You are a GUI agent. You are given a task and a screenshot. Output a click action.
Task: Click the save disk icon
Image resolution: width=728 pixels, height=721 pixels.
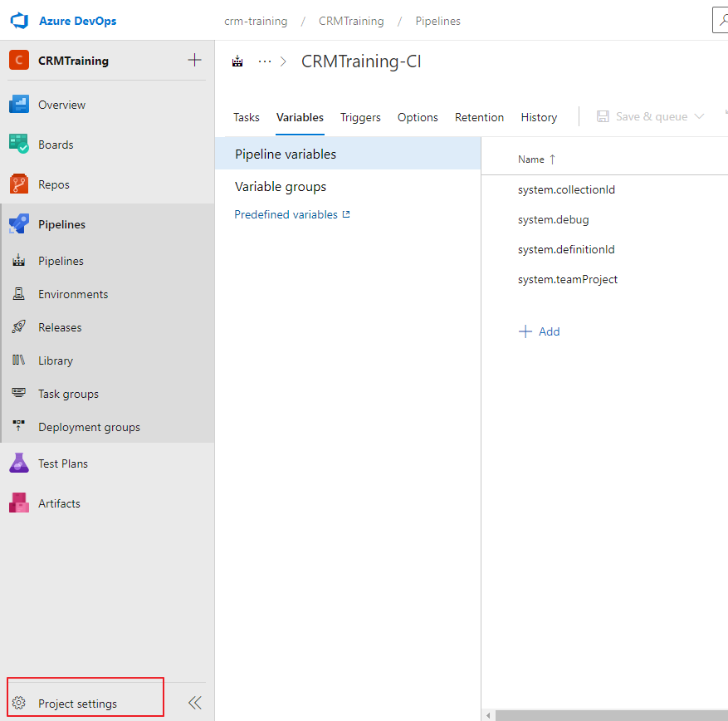603,116
